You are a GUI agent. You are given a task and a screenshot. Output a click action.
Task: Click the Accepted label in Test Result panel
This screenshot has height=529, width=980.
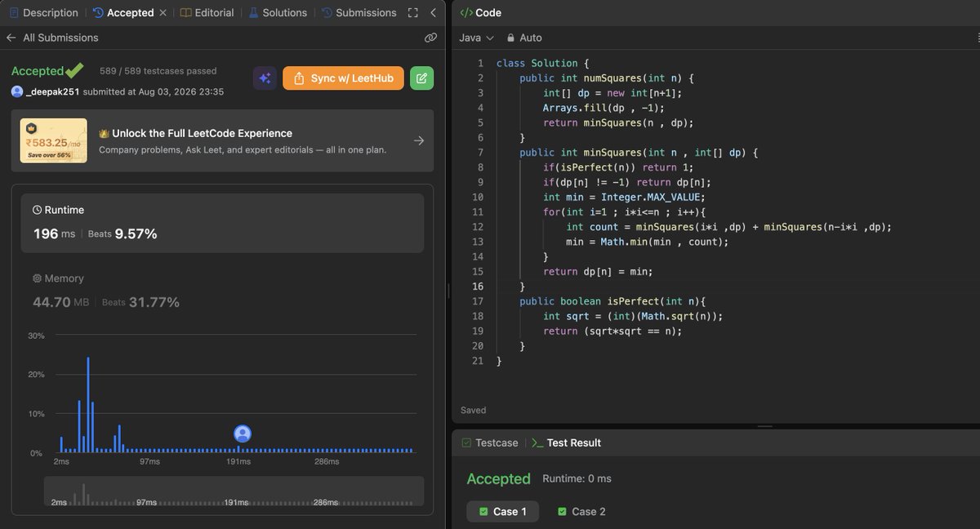click(498, 479)
